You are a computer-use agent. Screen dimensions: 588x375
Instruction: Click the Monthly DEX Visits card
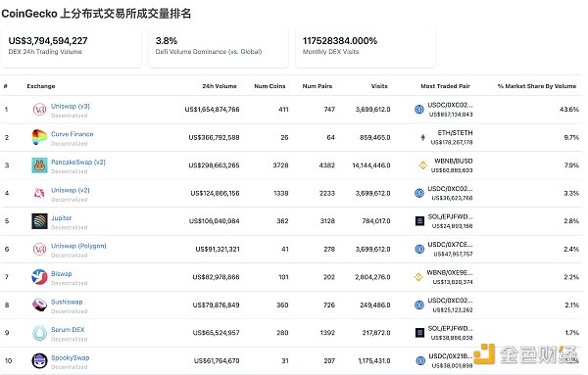366,48
